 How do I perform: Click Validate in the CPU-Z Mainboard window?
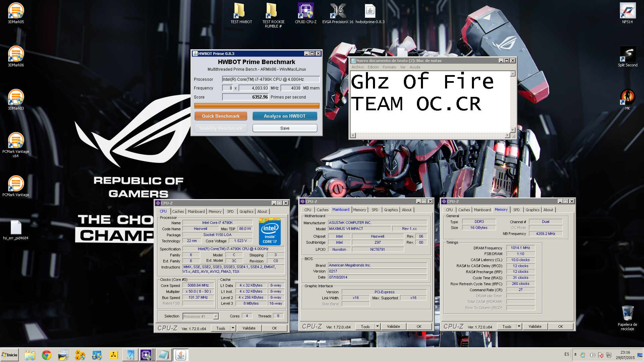pyautogui.click(x=393, y=326)
